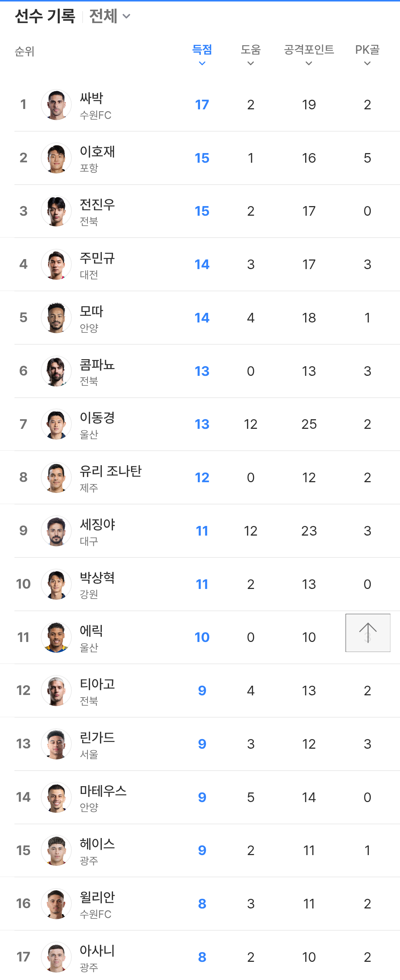
Task: Sort by 공격포인트 column header
Action: (x=309, y=54)
